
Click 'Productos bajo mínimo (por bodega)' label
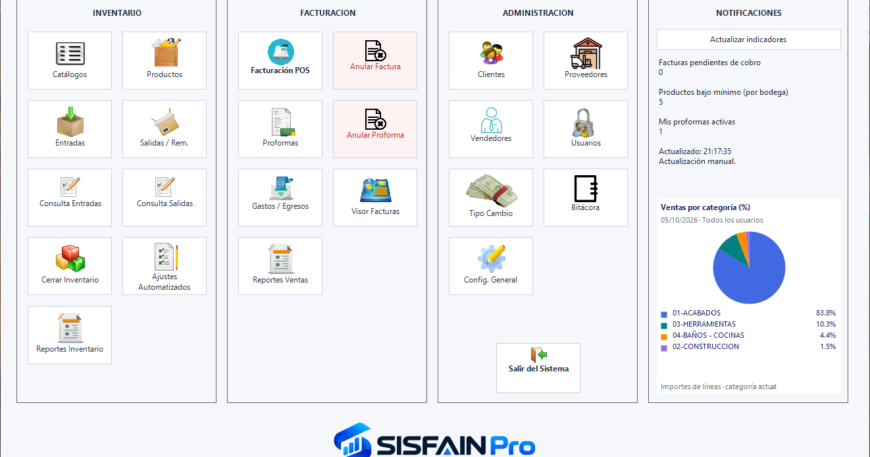724,92
